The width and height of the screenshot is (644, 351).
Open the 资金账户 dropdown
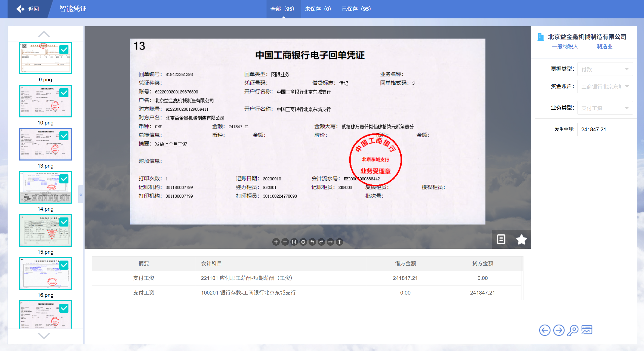pyautogui.click(x=605, y=86)
